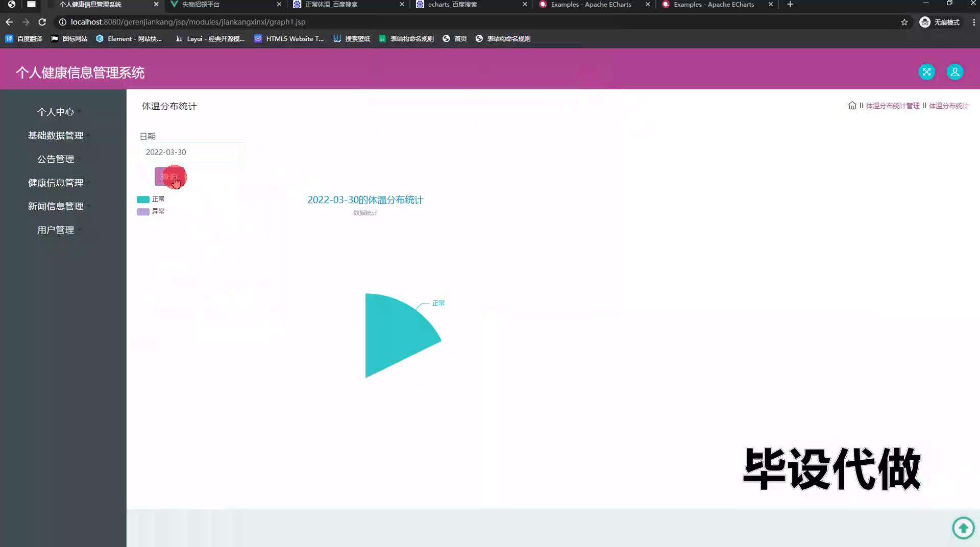The width and height of the screenshot is (980, 547).
Task: Expand 公告管理 sidebar menu
Action: coord(56,159)
